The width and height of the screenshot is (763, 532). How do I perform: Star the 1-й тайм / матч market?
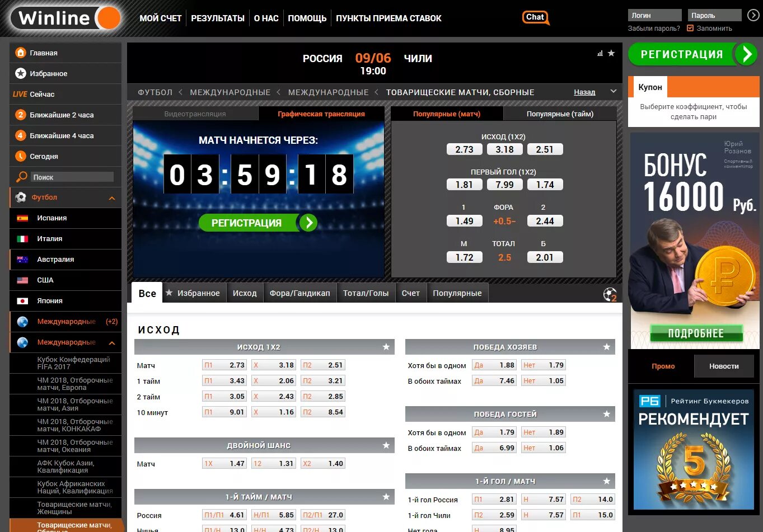coord(386,497)
